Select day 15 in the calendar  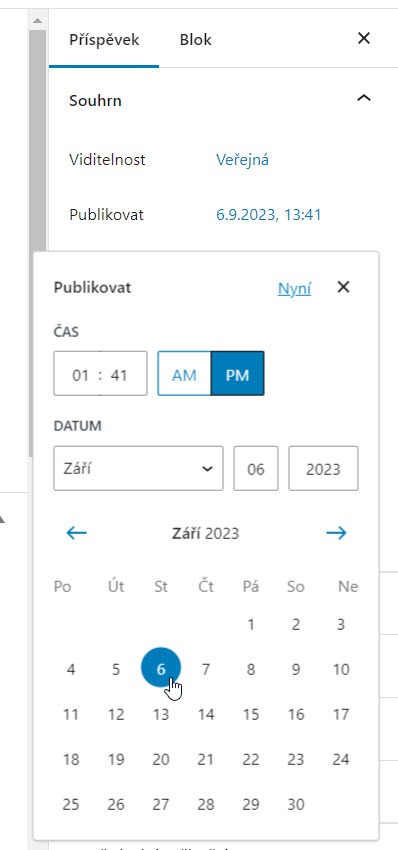[251, 715]
